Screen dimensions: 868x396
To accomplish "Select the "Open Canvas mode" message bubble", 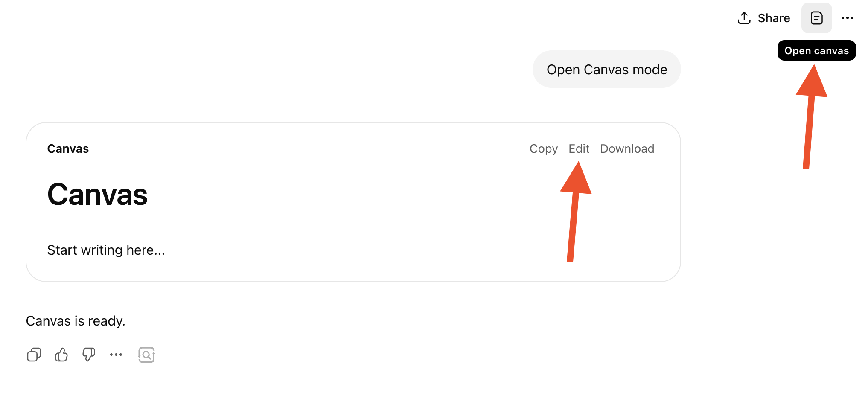I will click(x=606, y=70).
